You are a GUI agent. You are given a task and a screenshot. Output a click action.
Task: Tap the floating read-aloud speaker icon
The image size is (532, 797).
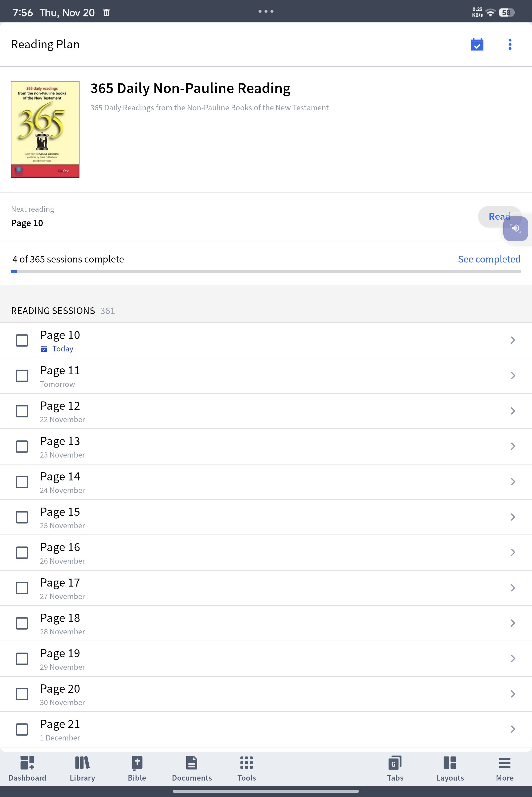click(515, 228)
